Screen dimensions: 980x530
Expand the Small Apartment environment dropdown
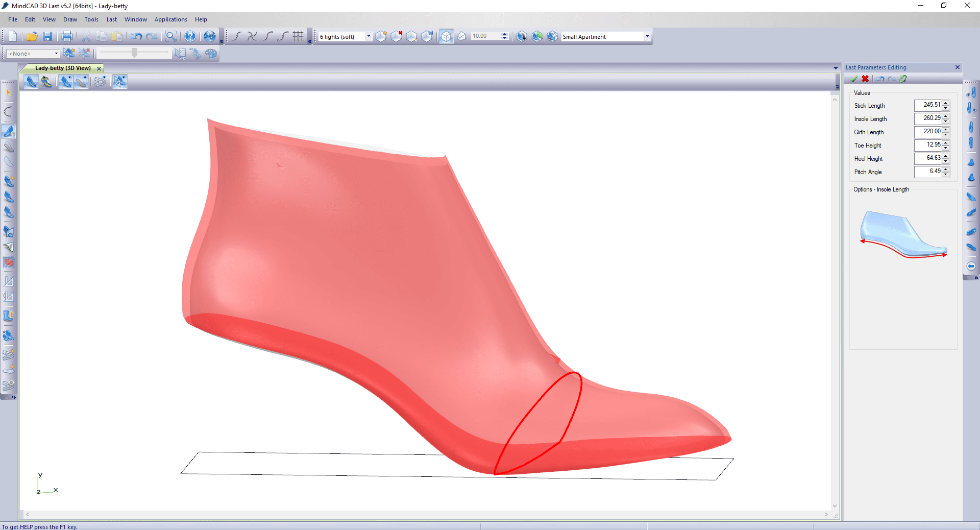point(647,36)
